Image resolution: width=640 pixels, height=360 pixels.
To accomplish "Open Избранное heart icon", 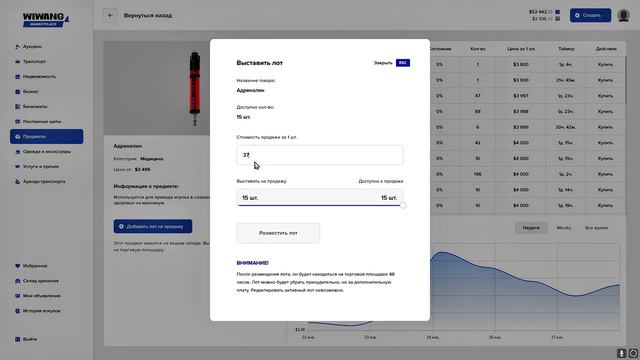I will click(18, 266).
